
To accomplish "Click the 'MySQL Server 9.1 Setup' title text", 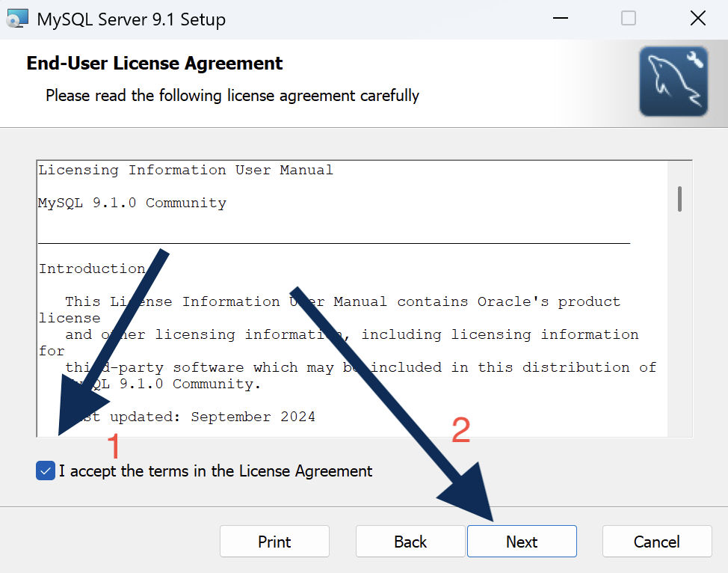I will pyautogui.click(x=131, y=19).
